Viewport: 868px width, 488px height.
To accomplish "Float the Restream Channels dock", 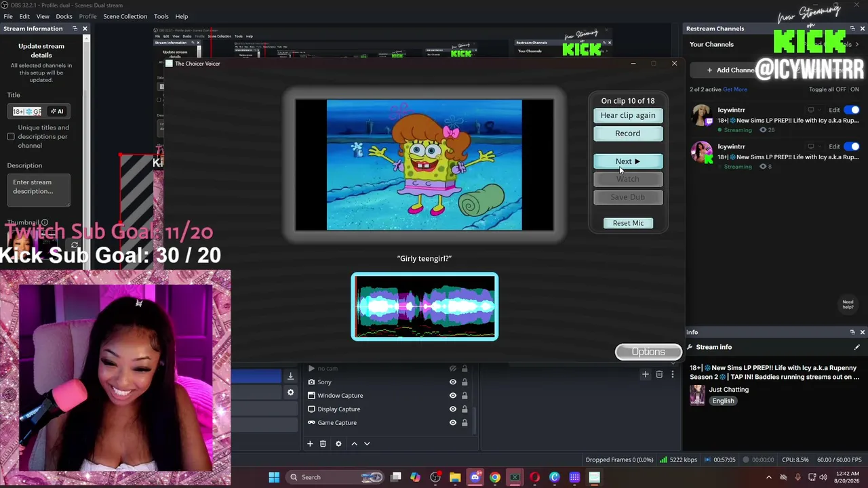I will tap(852, 28).
